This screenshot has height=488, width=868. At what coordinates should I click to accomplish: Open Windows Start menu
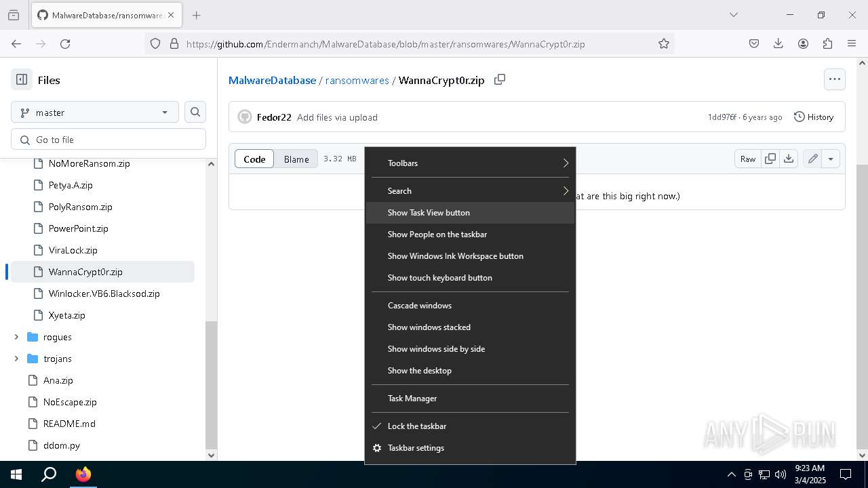point(16,474)
